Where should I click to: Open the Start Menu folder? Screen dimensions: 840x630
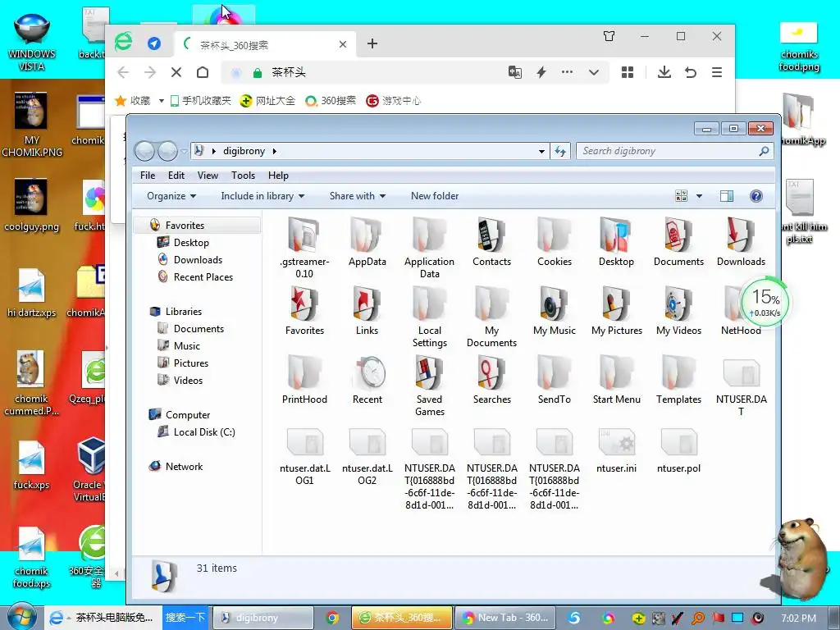(x=616, y=379)
